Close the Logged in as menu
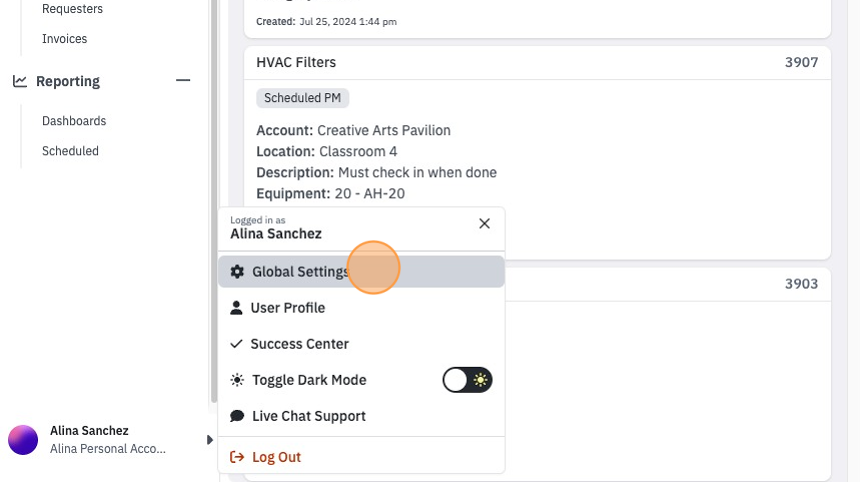Screen dimensions: 860x482 click(484, 223)
